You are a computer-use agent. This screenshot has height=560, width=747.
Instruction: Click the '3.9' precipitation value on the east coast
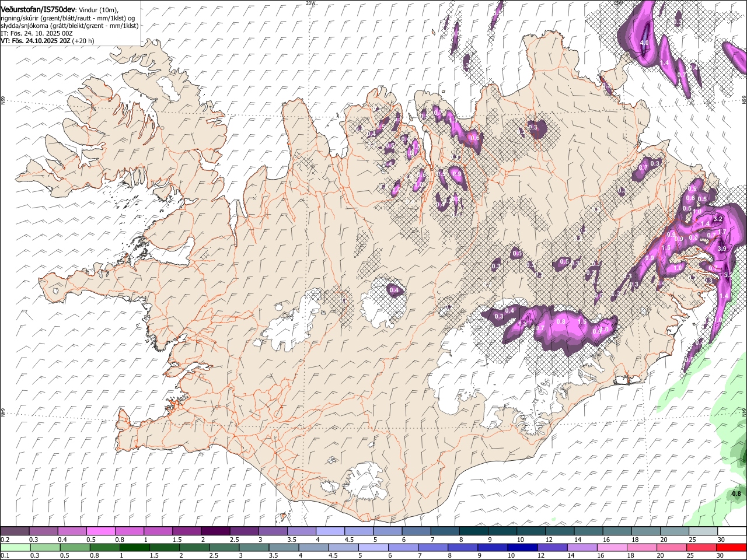721,249
